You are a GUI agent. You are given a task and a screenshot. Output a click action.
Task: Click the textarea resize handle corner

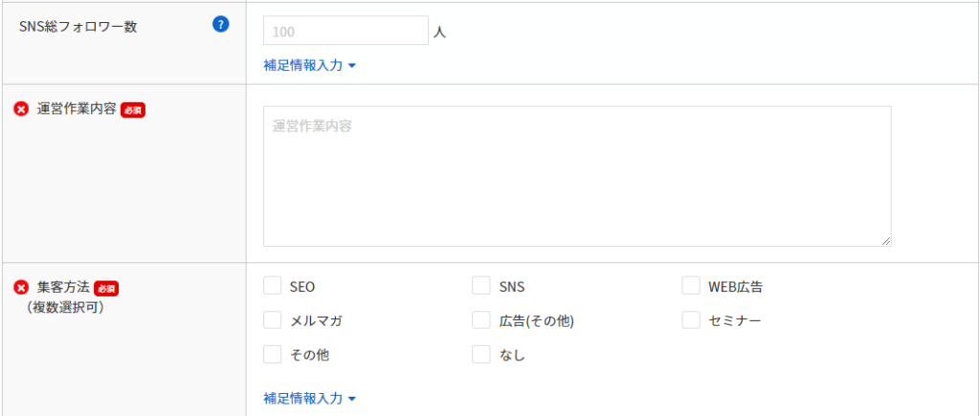[x=886, y=241]
